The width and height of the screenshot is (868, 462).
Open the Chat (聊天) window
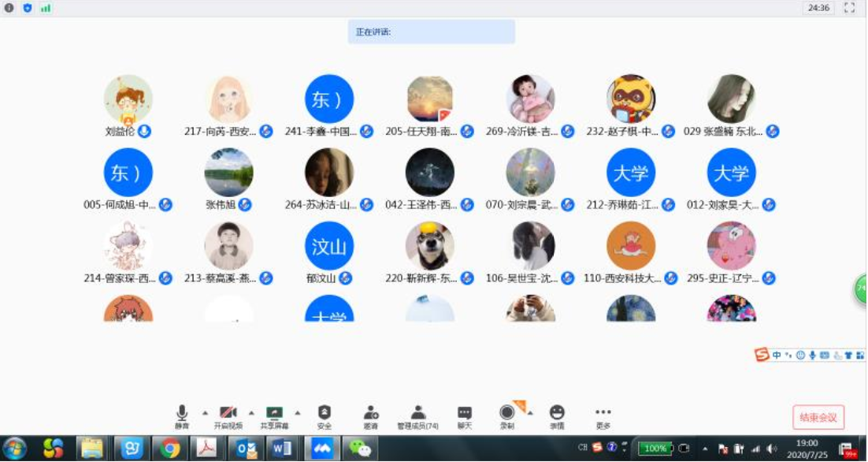(465, 415)
